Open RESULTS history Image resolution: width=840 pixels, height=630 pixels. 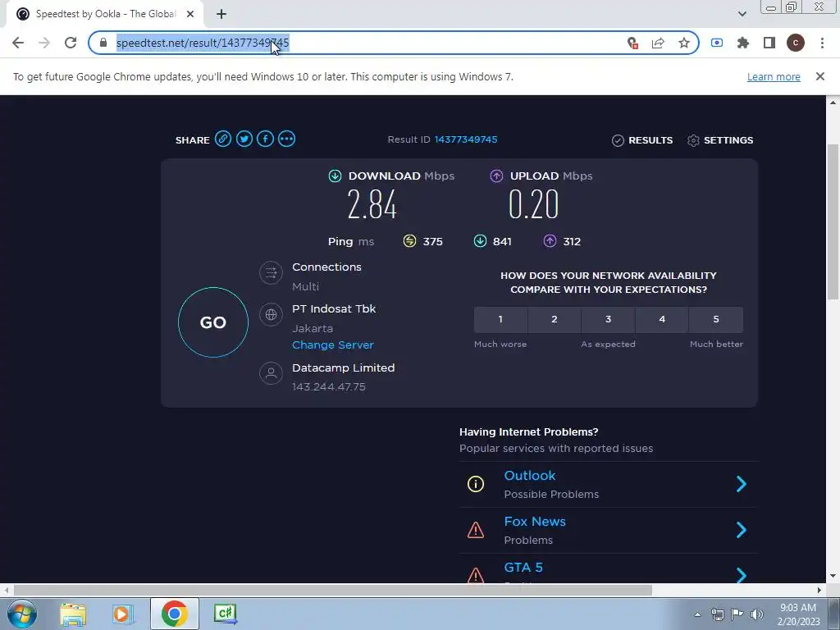coord(642,140)
